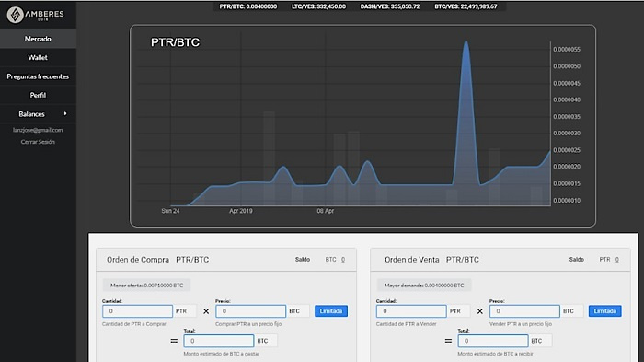The image size is (644, 362).
Task: Click the Limitada button in Orden de Compra
Action: tap(331, 311)
